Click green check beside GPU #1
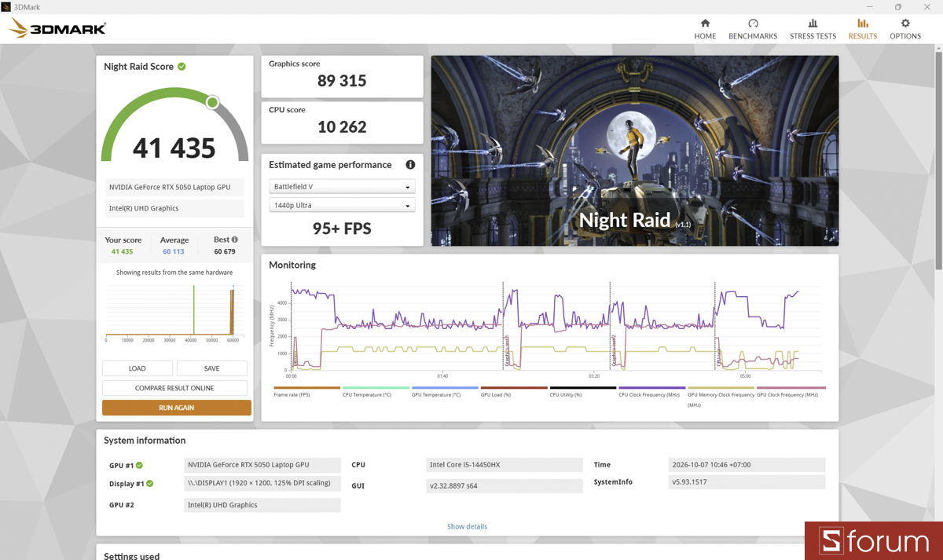 point(139,465)
